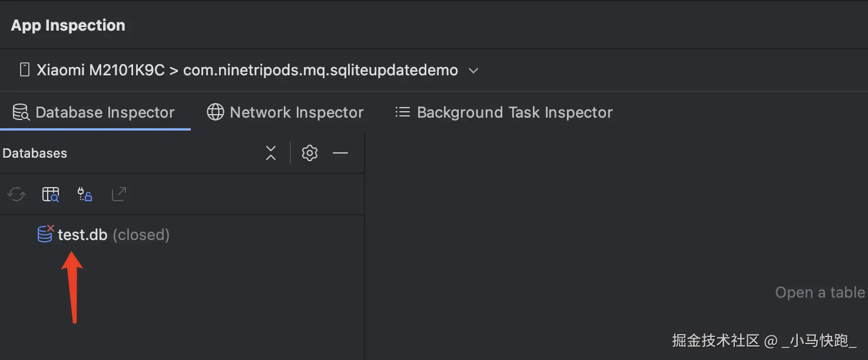Click the Network Inspector globe icon
Viewport: 868px width, 360px height.
point(216,112)
